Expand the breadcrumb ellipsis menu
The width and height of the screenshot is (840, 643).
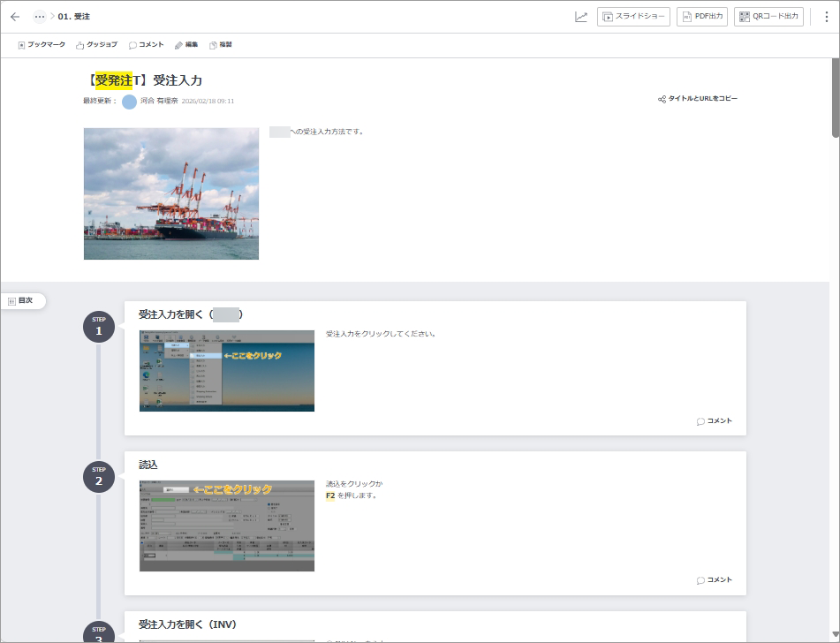(40, 17)
